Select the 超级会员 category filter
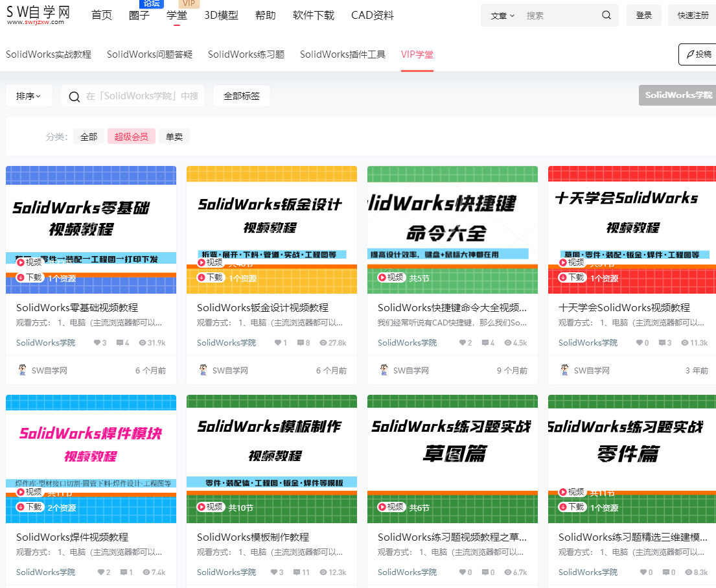Viewport: 716px width, 588px height. 131,137
